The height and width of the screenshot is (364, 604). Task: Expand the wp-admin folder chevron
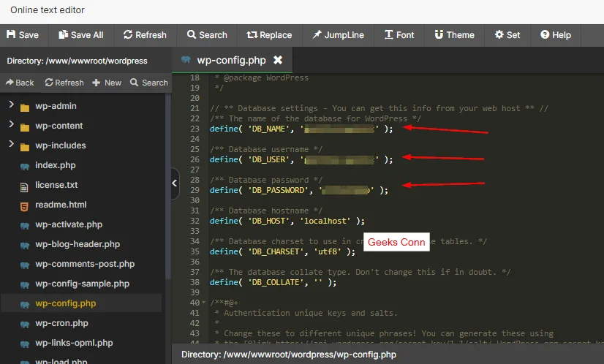(11, 105)
